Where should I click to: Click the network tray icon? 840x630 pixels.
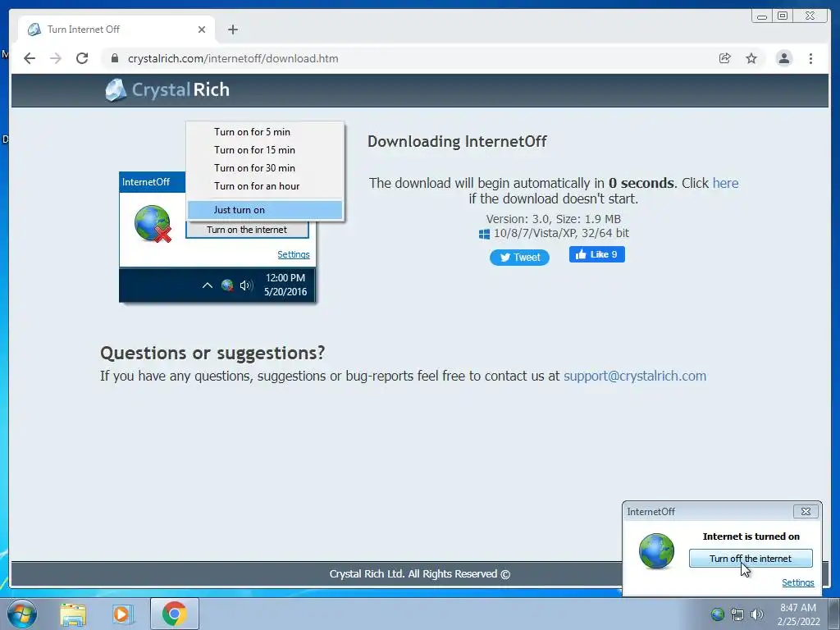(x=737, y=614)
